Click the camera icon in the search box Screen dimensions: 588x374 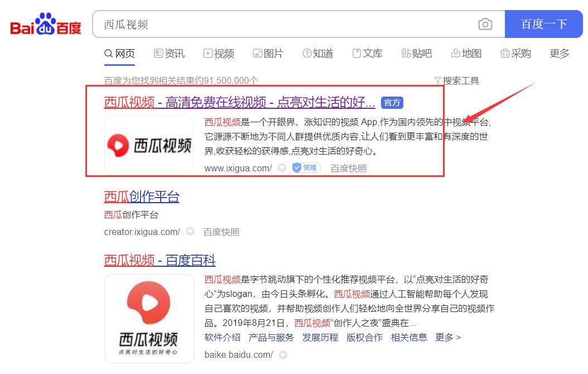point(485,24)
